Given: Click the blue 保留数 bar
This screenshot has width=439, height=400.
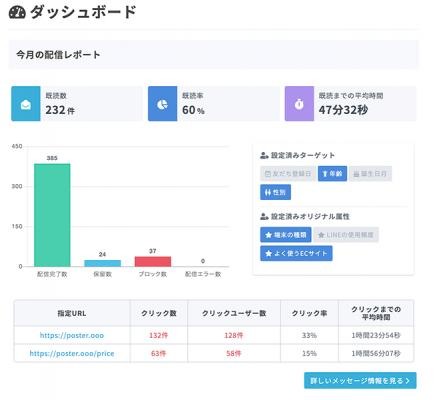Looking at the screenshot, I should click(x=102, y=263).
